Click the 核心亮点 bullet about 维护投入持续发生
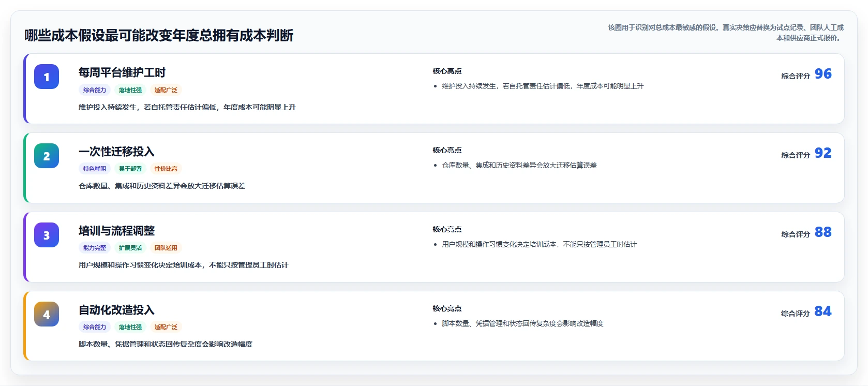 click(543, 86)
